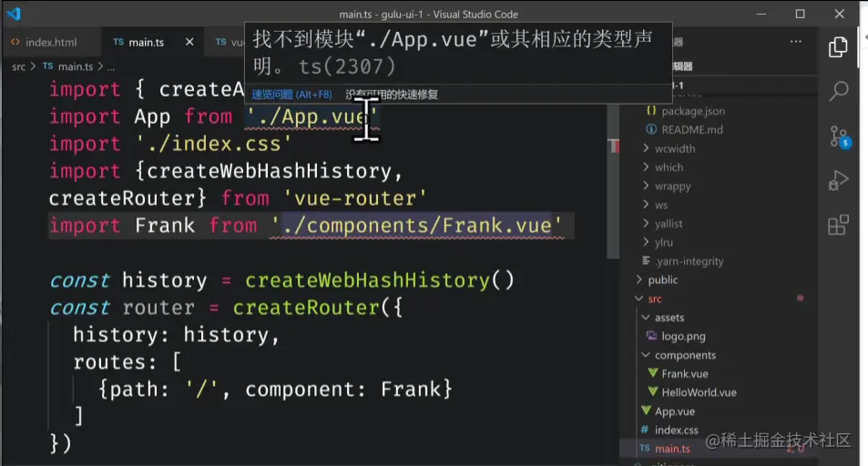Open logo.png in the explorer
Screen dimensions: 868x466
[683, 337]
